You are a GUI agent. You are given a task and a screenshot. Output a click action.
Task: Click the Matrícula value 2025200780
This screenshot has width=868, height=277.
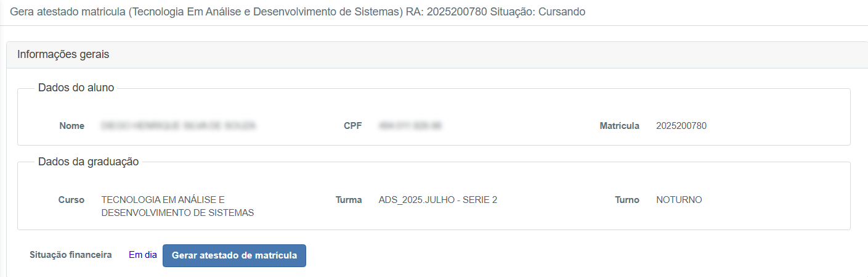(x=681, y=126)
